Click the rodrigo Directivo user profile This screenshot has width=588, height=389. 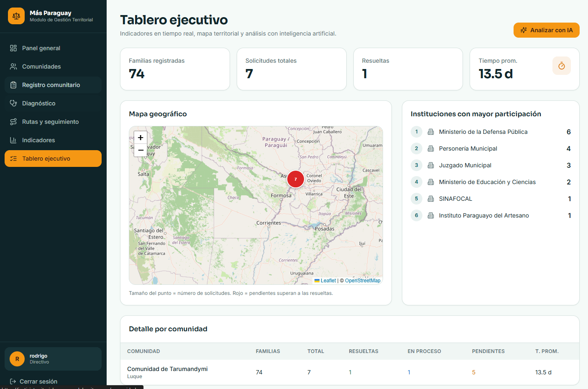pyautogui.click(x=53, y=359)
